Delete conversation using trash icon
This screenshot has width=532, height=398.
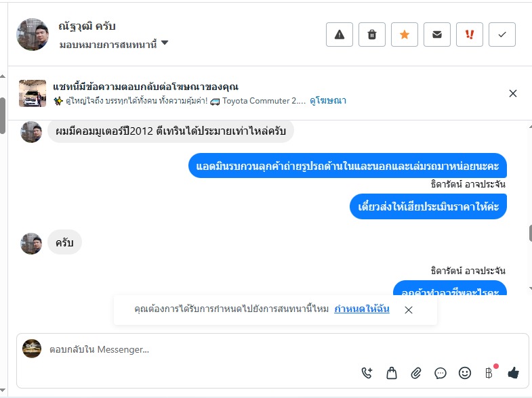[x=372, y=35]
